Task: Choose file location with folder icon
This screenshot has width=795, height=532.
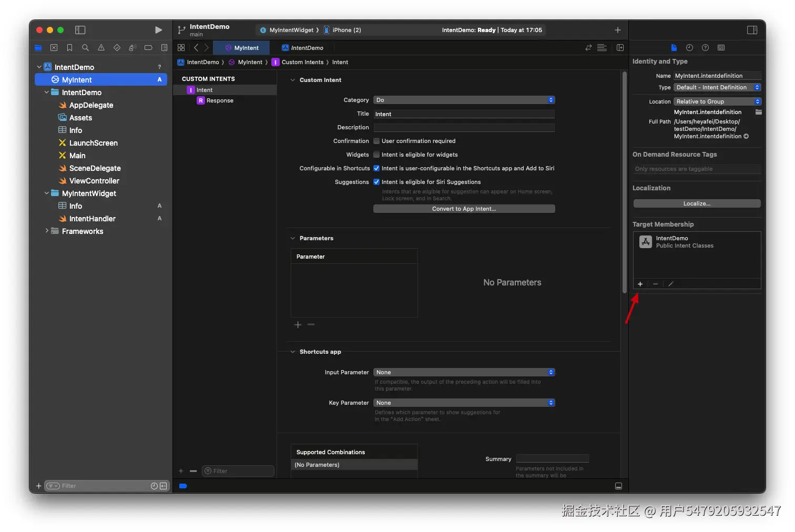Action: [758, 112]
